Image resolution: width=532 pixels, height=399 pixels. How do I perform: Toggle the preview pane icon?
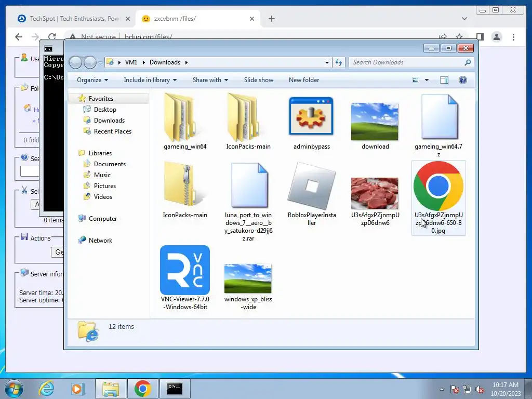(444, 80)
